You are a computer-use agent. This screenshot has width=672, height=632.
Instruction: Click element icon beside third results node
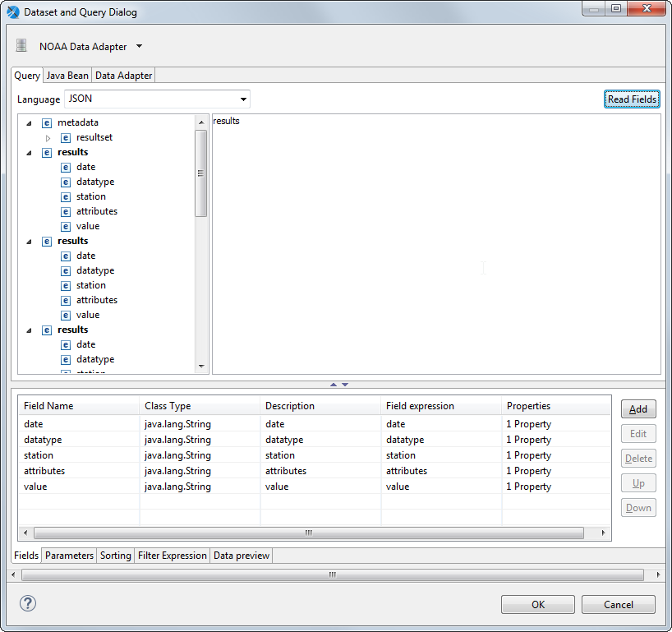pos(47,330)
